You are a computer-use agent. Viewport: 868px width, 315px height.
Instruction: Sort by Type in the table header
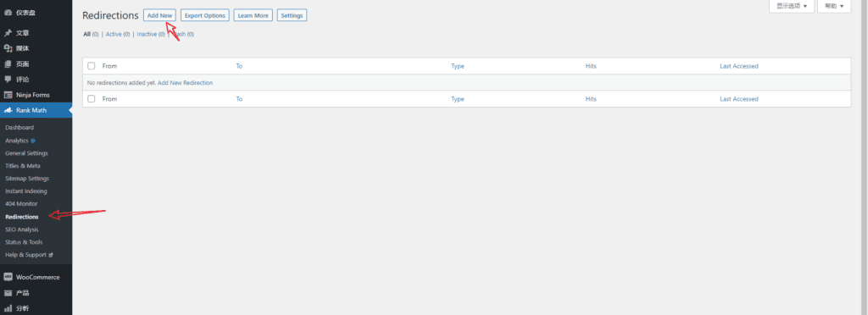[x=457, y=66]
